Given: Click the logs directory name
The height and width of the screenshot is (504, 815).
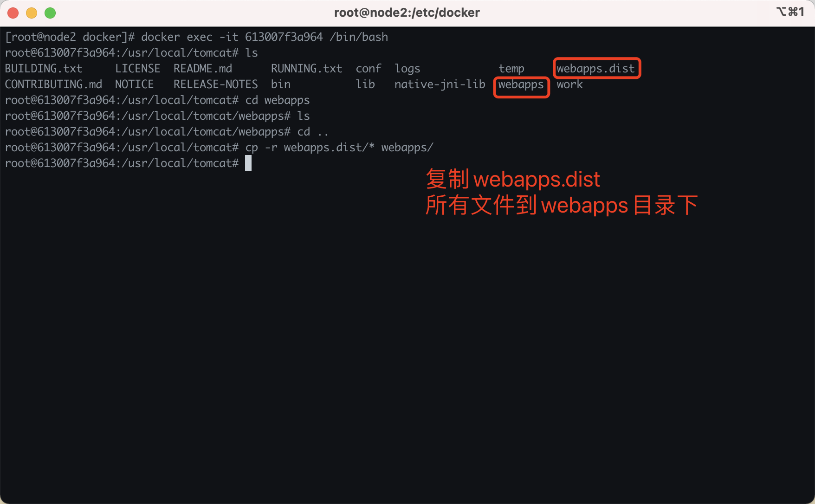Looking at the screenshot, I should [x=407, y=69].
